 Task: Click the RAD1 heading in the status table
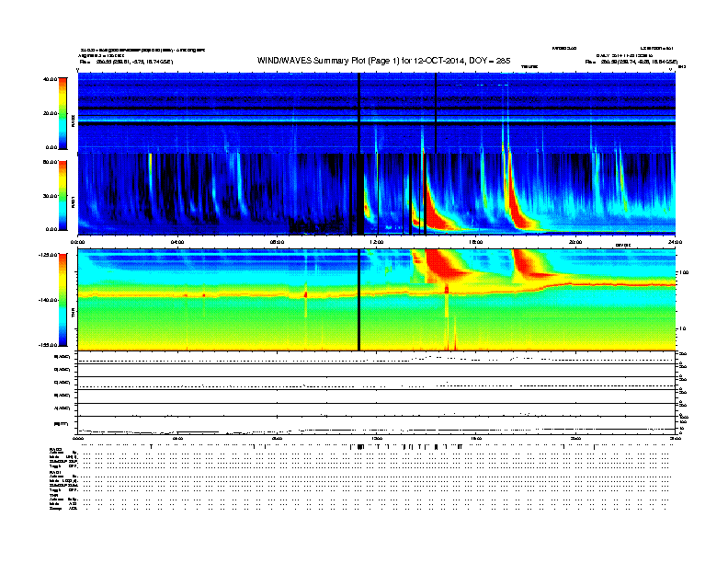click(55, 472)
